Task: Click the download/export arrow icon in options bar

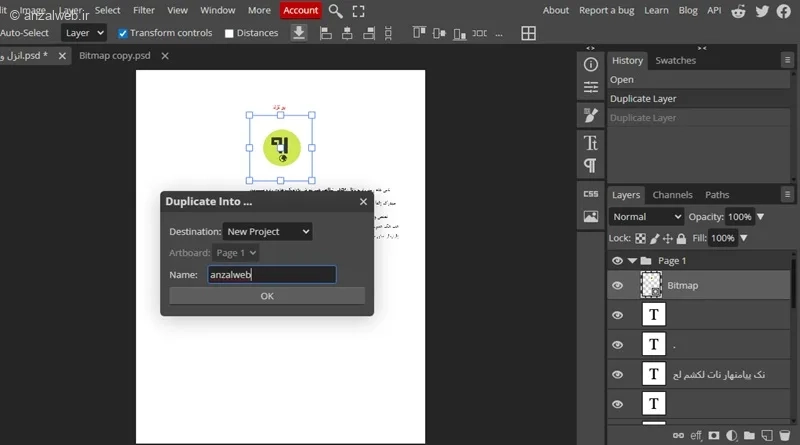Action: tap(299, 33)
